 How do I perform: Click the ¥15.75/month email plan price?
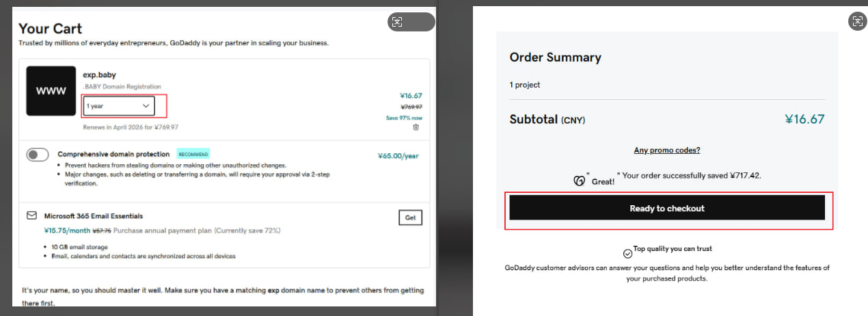[67, 231]
